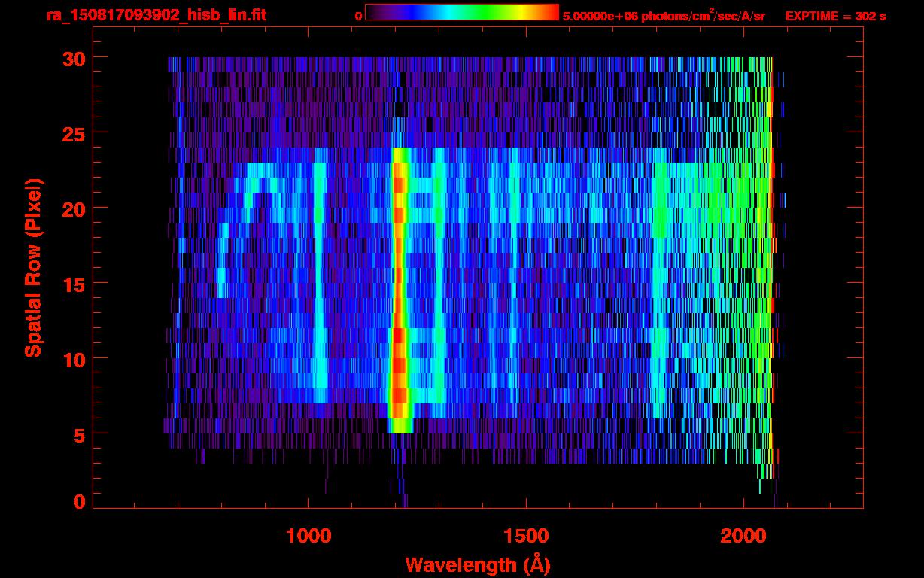924x578 pixels.
Task: Click the 1500 wavelength tick label
Action: pyautogui.click(x=526, y=536)
